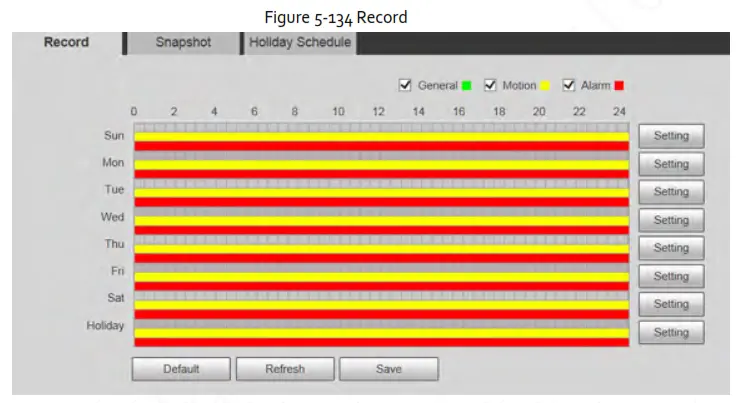Open Setting for Thursday schedule
This screenshot has height=403, width=736.
[671, 248]
